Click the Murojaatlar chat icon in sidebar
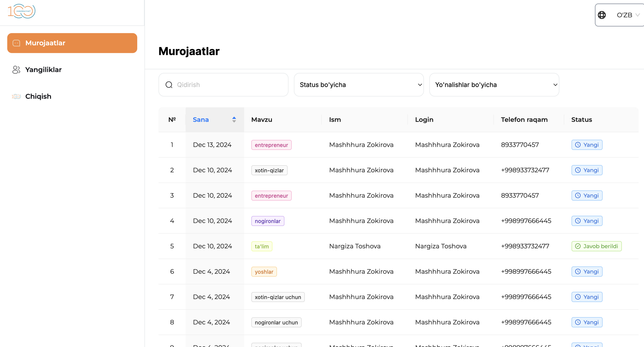The image size is (644, 347). (16, 43)
